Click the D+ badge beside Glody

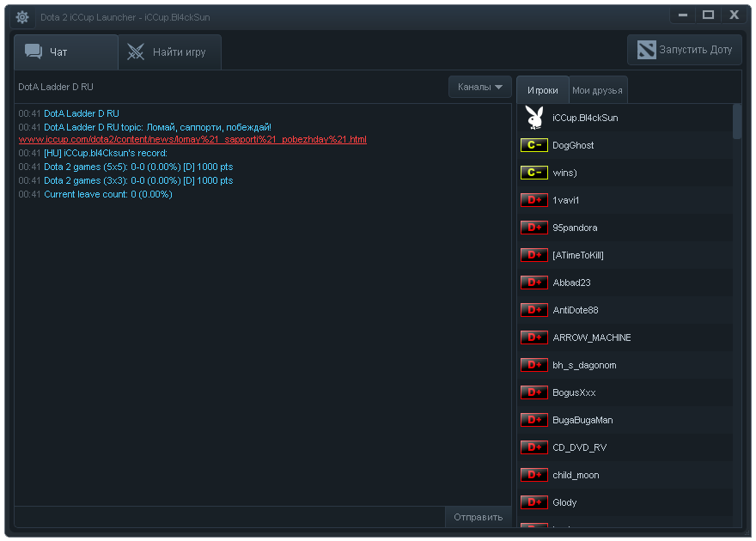(x=533, y=502)
